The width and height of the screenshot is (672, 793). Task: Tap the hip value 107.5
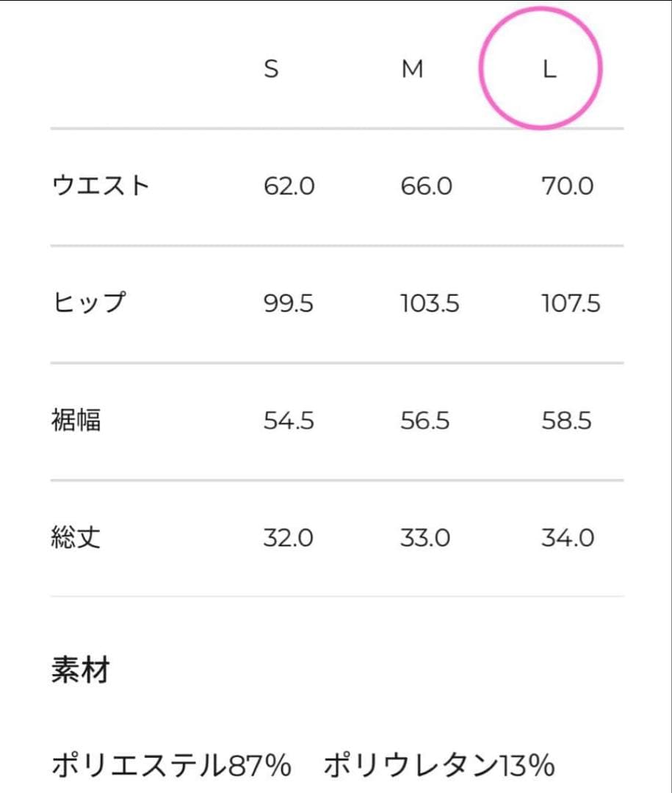click(571, 304)
